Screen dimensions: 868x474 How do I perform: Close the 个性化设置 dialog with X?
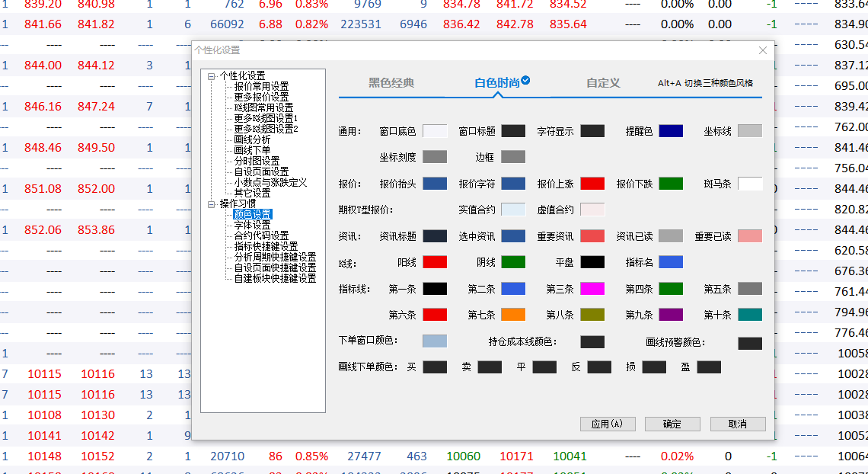(763, 50)
